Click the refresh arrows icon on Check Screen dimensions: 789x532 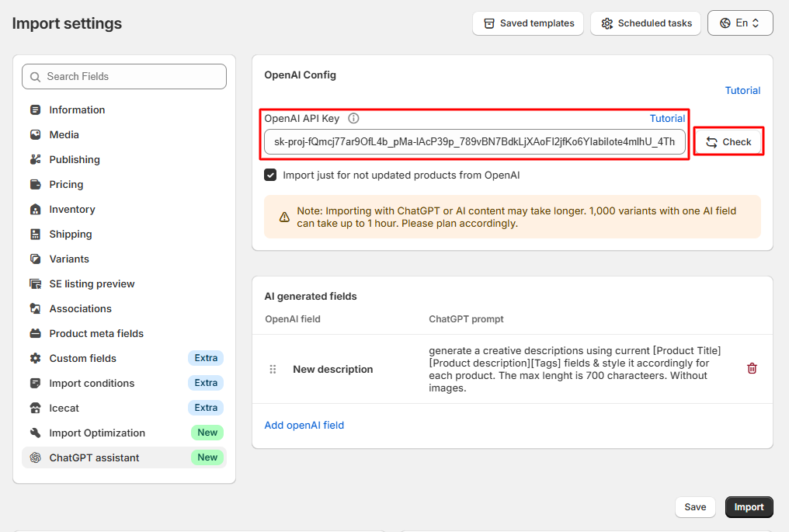pyautogui.click(x=711, y=142)
